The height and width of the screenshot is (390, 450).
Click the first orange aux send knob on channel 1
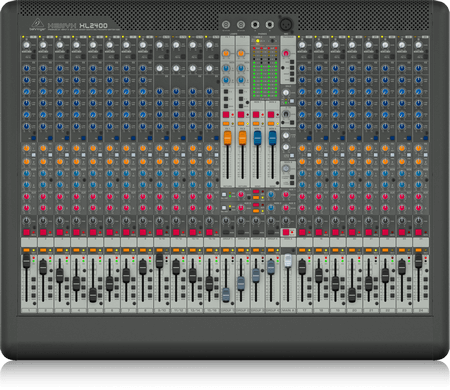(x=26, y=148)
